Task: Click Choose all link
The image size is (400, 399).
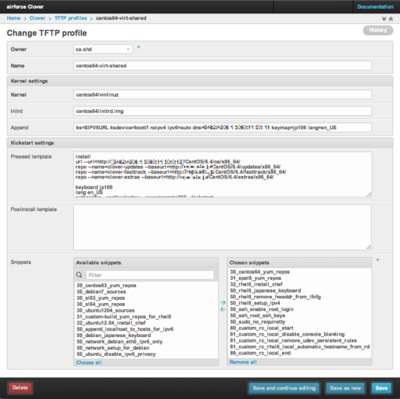Action: click(x=89, y=362)
